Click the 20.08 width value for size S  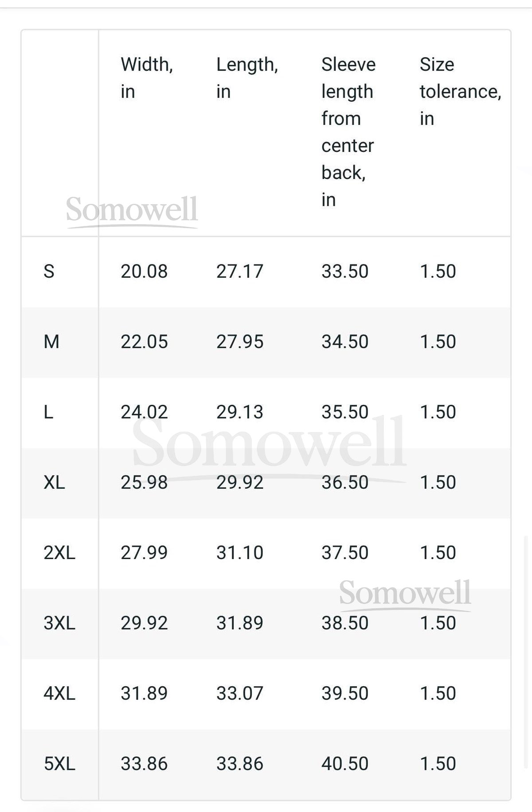pos(144,271)
